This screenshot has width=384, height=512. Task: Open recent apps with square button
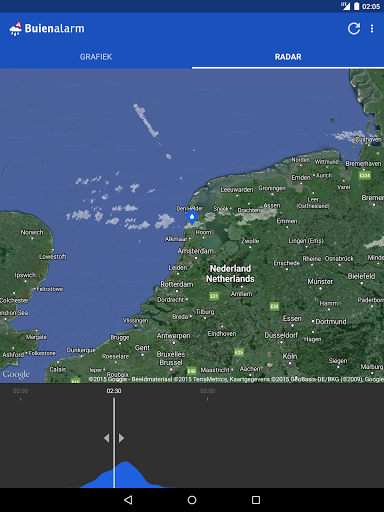click(x=256, y=500)
